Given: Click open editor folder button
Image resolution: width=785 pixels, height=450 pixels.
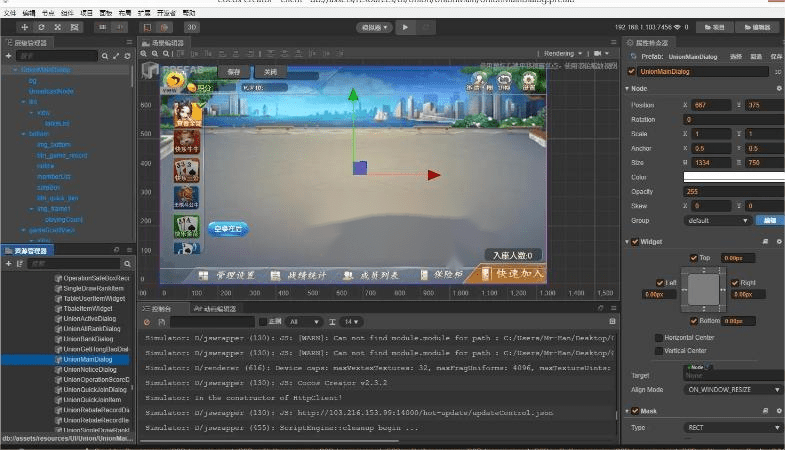Looking at the screenshot, I should [x=757, y=27].
